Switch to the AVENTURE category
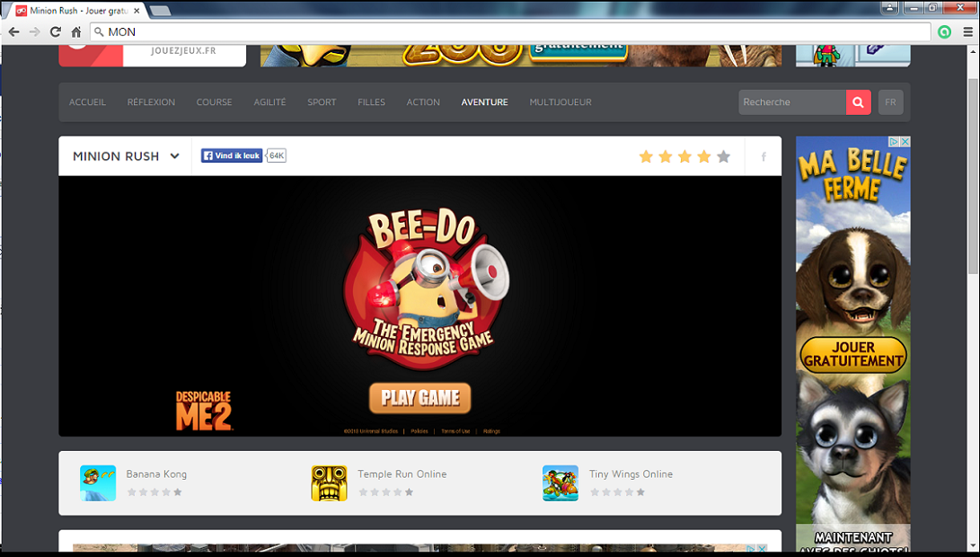Image resolution: width=980 pixels, height=557 pixels. [484, 102]
